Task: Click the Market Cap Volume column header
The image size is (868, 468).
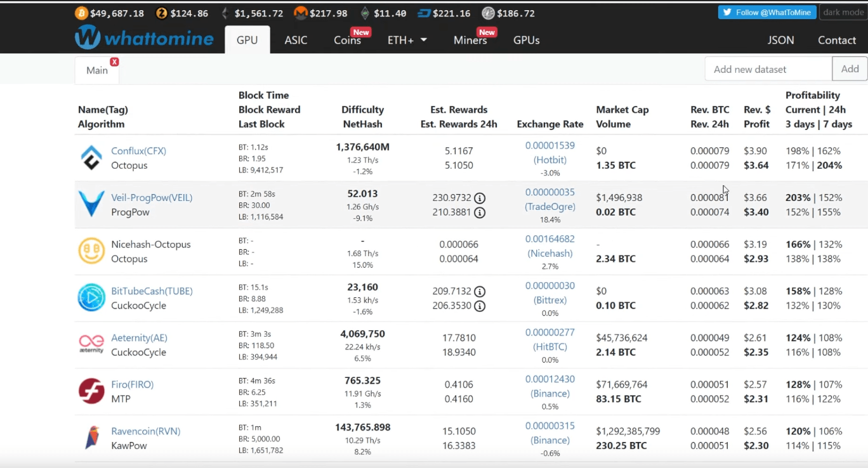Action: [622, 117]
